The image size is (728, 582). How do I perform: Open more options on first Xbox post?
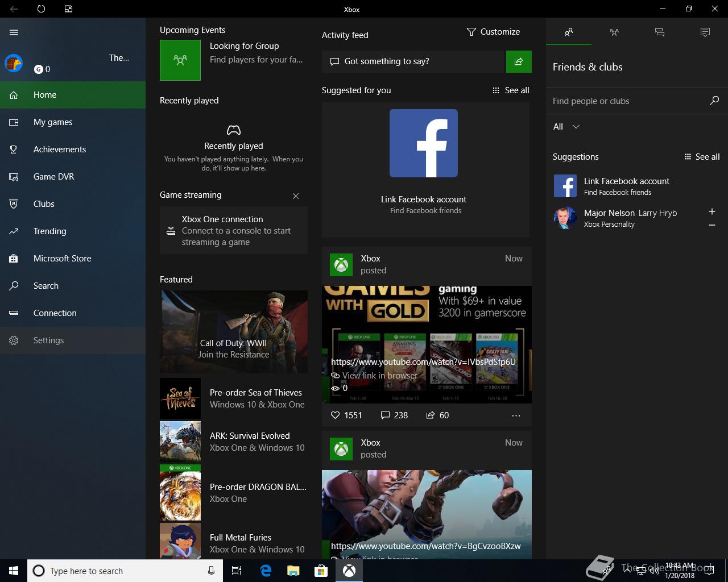[516, 415]
